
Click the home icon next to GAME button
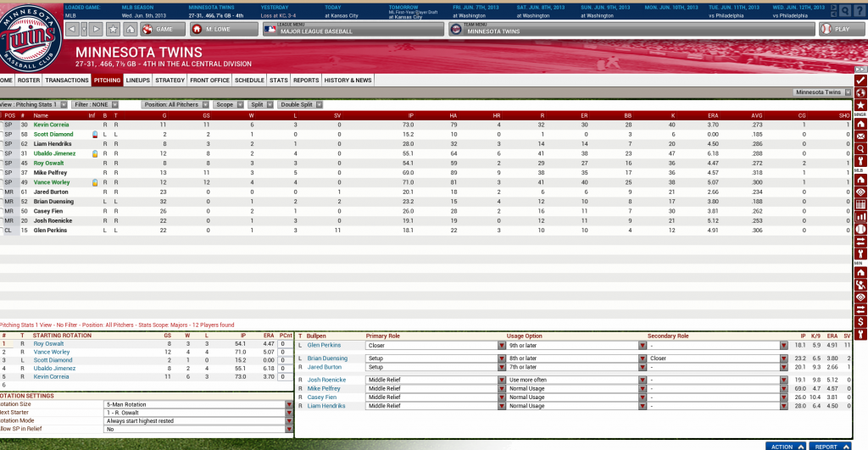130,29
